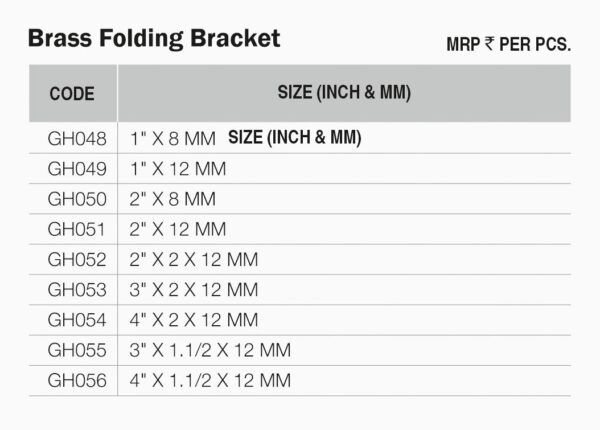The height and width of the screenshot is (430, 600).
Task: Select the GH049 code cell
Action: click(x=77, y=168)
